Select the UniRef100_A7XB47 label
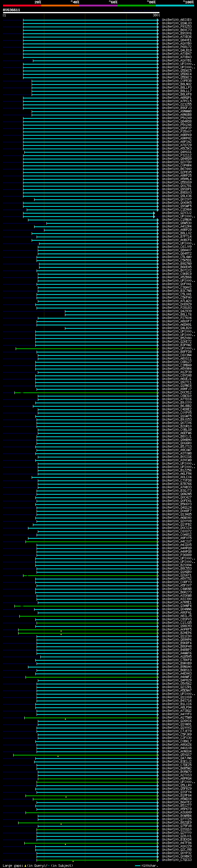197x868 pixels. coord(176,54)
